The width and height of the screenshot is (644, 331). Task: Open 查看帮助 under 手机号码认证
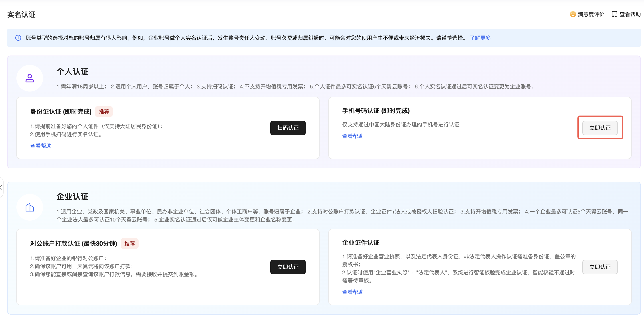(x=353, y=136)
